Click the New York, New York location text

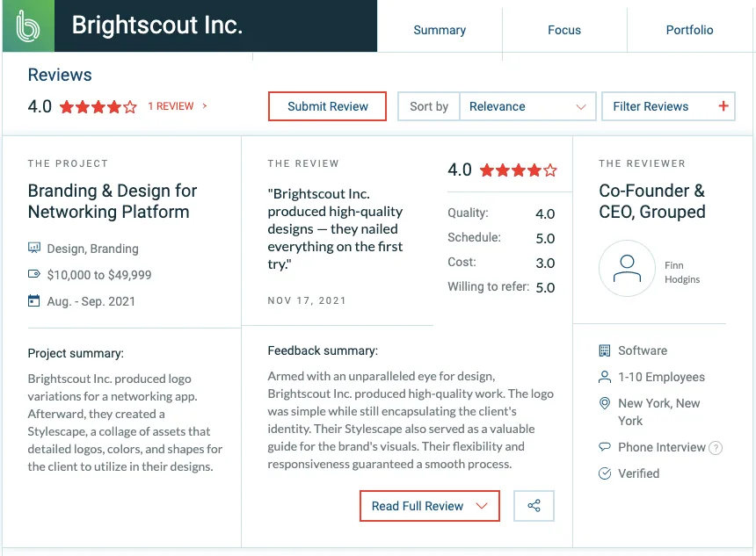click(658, 412)
